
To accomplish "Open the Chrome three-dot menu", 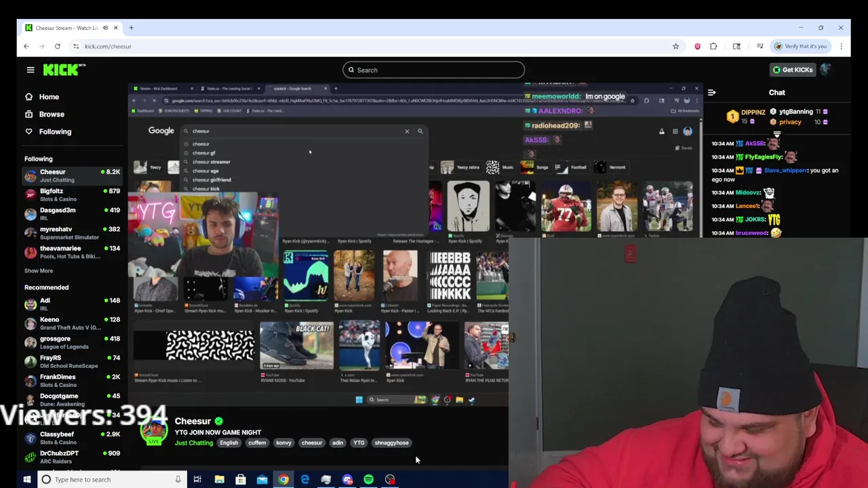I will point(841,46).
